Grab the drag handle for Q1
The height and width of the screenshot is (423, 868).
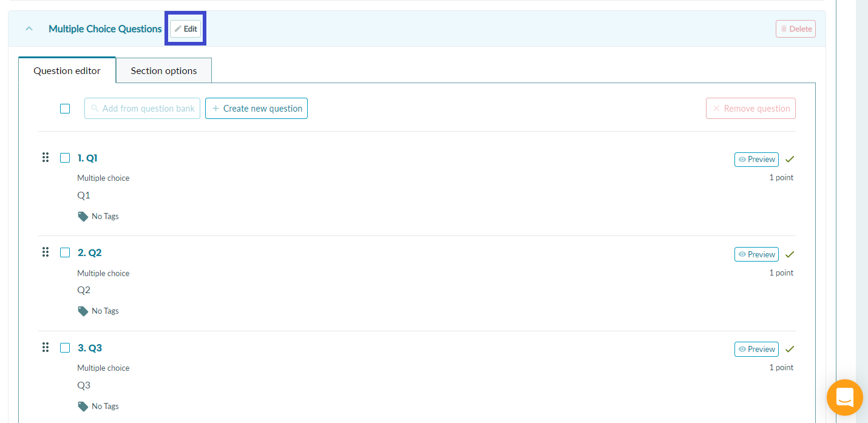pos(45,158)
